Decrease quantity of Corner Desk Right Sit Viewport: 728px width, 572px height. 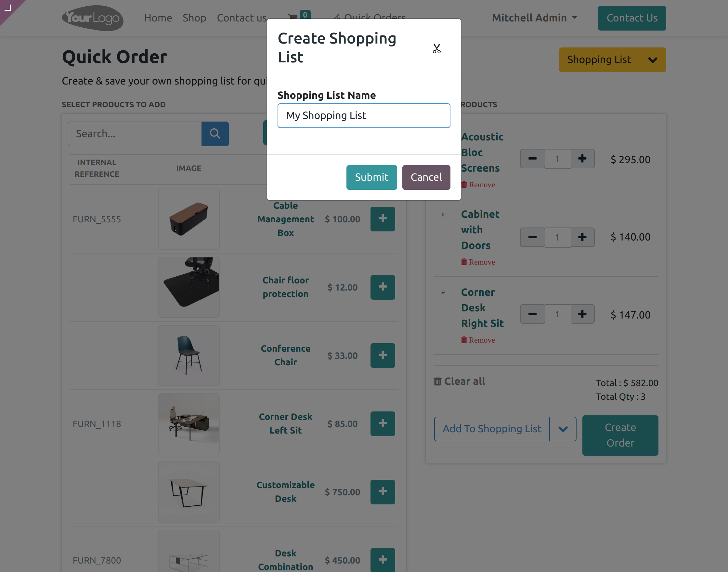532,314
